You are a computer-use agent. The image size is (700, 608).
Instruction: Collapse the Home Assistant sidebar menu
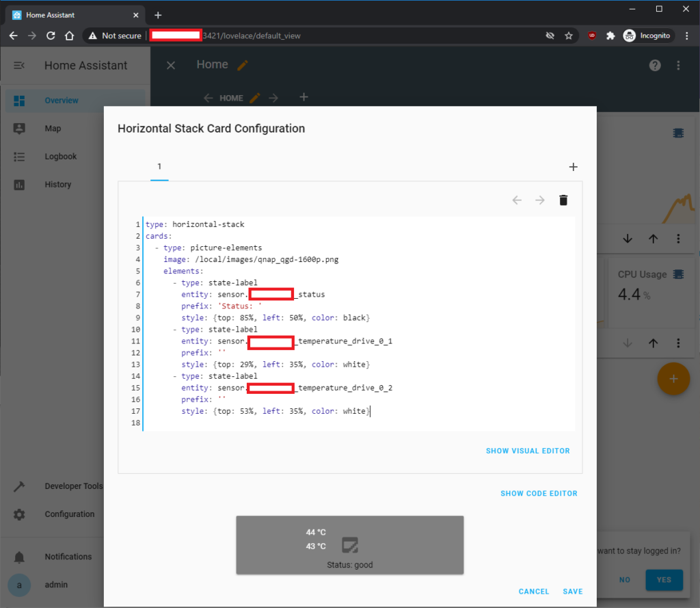point(19,66)
